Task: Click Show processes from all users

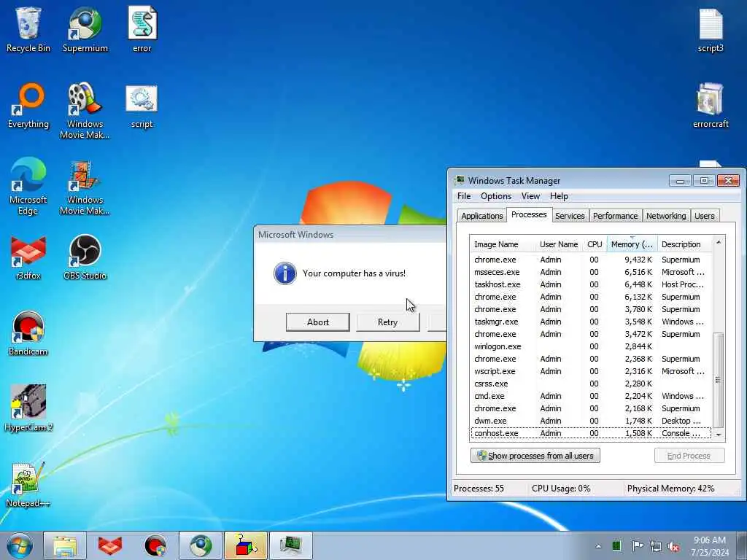Action: coord(535,456)
